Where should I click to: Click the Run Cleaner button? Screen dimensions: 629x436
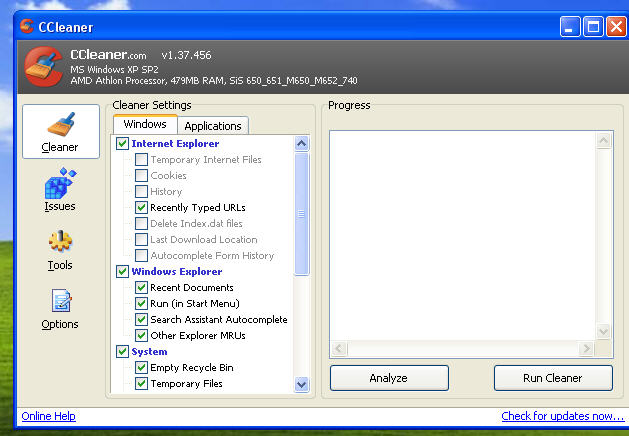[553, 378]
